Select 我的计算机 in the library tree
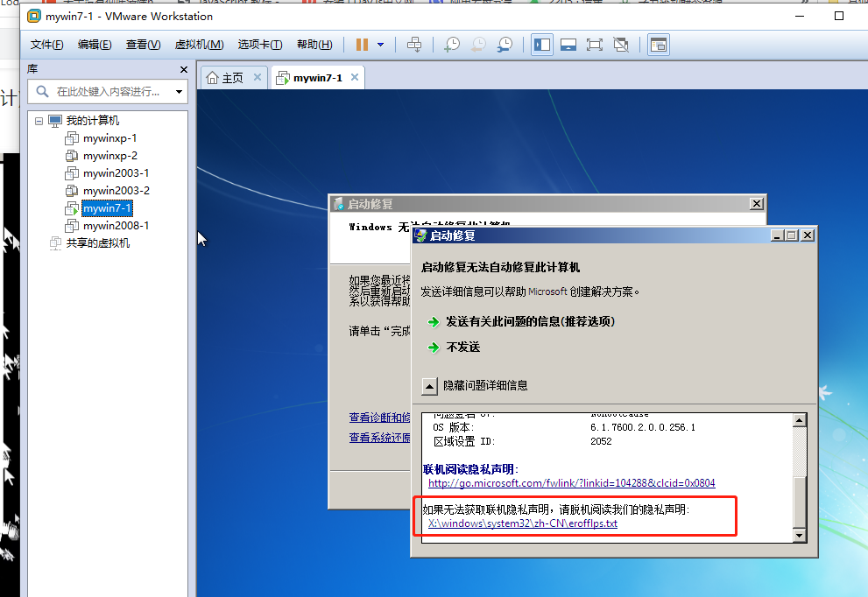This screenshot has height=597, width=868. coord(93,121)
